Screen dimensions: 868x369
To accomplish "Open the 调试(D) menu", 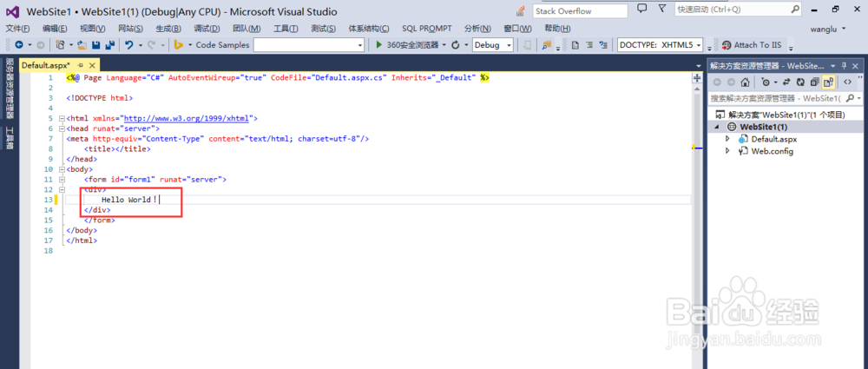I will pos(207,29).
